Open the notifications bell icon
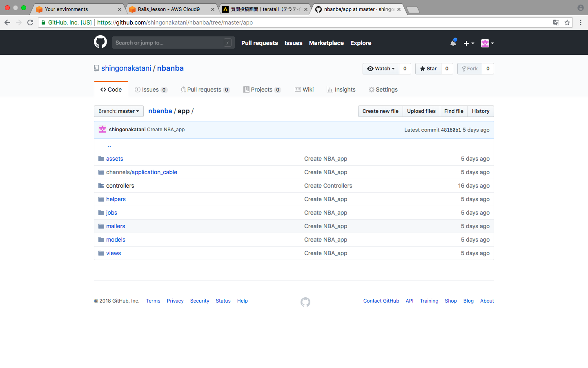 pos(453,43)
